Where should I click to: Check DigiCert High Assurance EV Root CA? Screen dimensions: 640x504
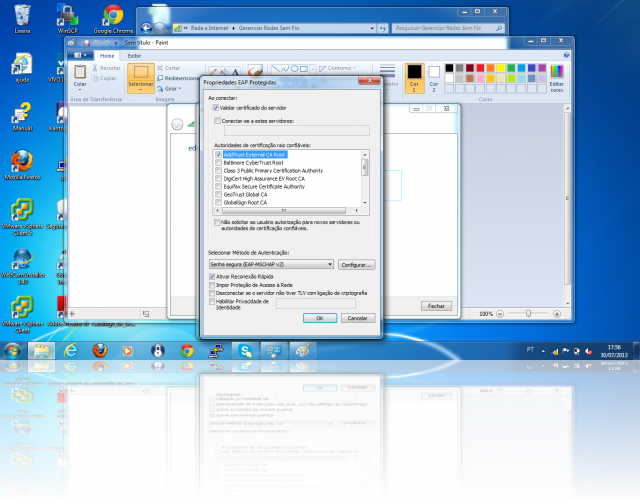[218, 179]
